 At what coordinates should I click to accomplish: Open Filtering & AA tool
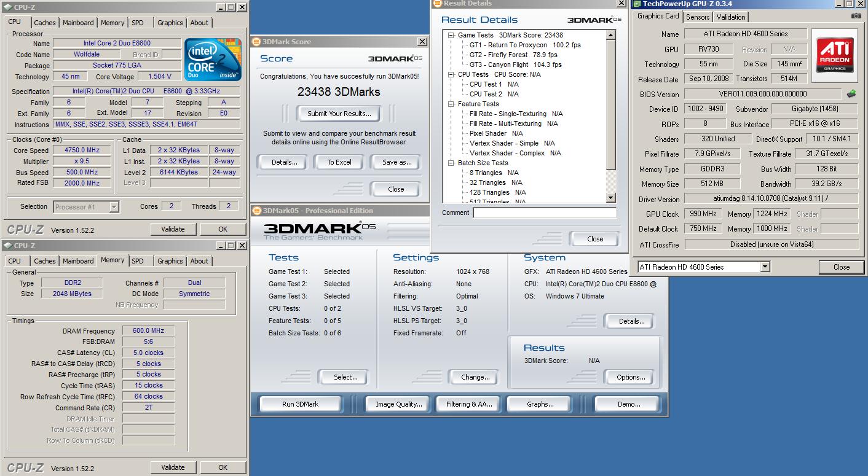(470, 404)
